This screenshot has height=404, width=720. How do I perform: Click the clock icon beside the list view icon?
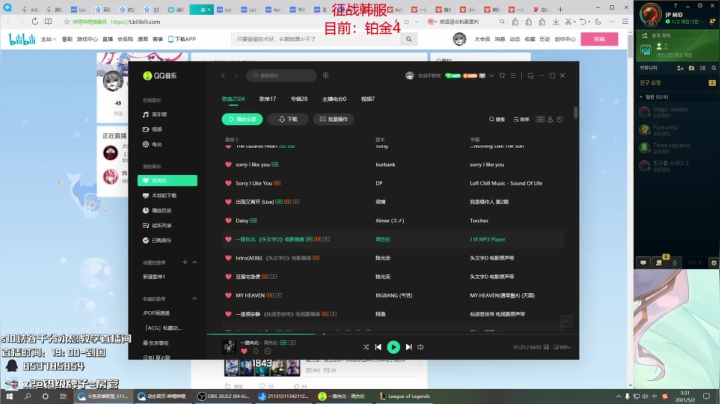coord(560,119)
